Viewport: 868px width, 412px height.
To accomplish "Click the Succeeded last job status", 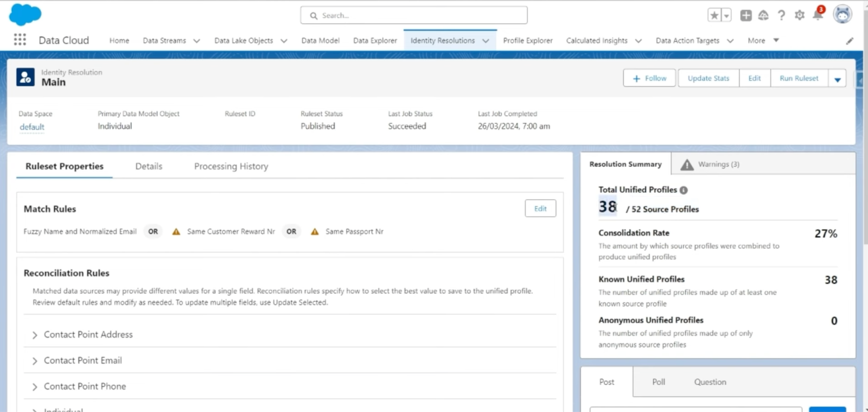I will [x=407, y=126].
